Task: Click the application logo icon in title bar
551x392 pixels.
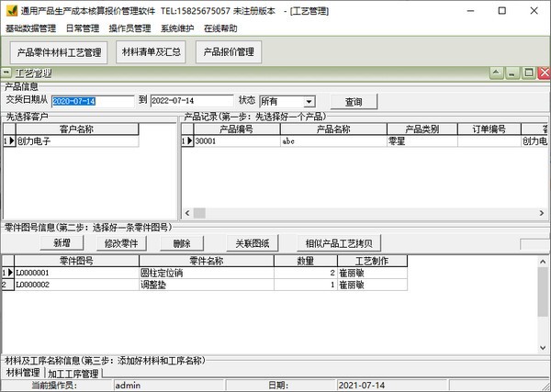Action: (x=12, y=10)
